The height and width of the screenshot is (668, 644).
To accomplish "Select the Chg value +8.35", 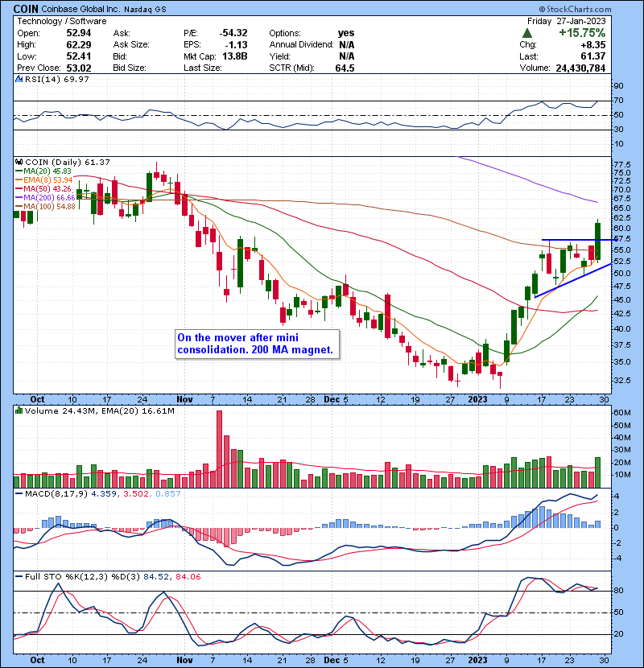I will coord(592,45).
